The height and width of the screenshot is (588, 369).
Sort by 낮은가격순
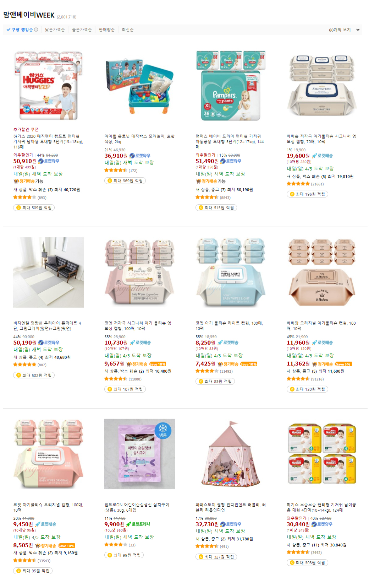[x=55, y=30]
